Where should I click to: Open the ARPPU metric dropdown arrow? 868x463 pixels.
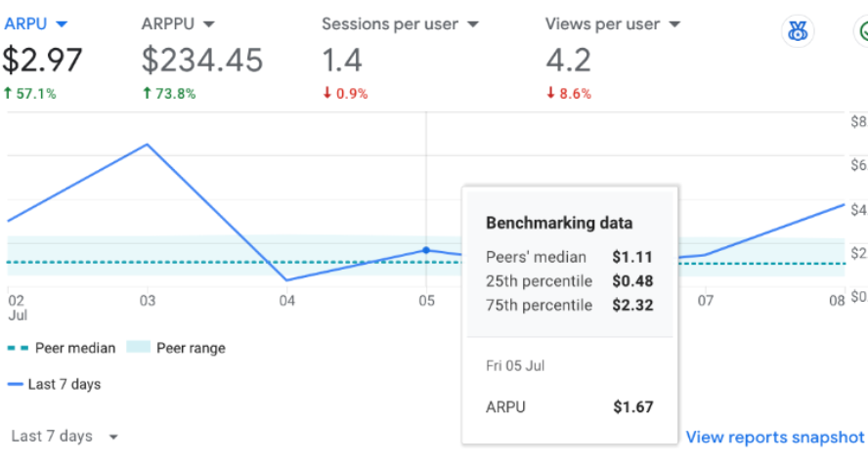(208, 24)
